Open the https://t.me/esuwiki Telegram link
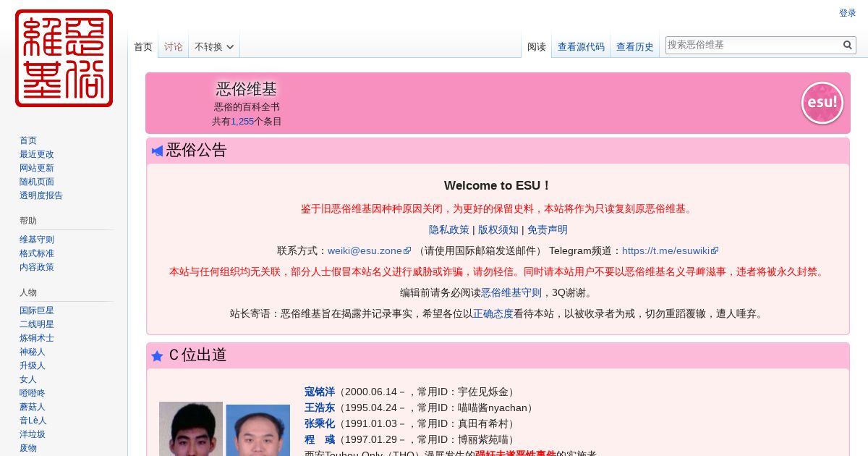This screenshot has width=868, height=456. (x=670, y=250)
